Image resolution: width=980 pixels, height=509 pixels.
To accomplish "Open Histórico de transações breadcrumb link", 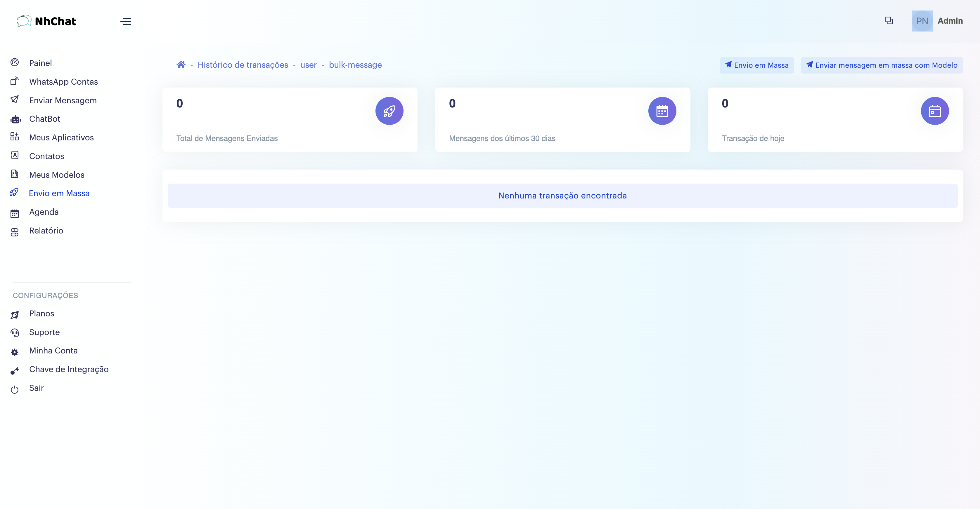I will tap(243, 65).
